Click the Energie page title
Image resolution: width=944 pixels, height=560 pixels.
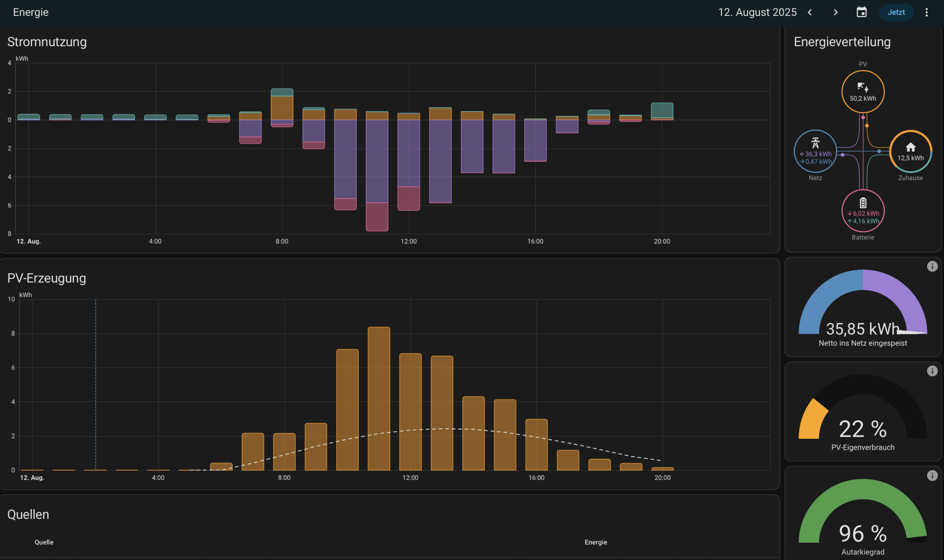point(31,13)
